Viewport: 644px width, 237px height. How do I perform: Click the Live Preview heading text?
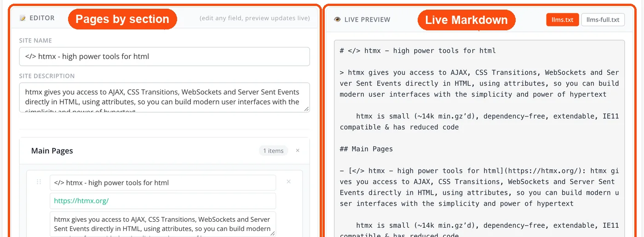click(x=367, y=20)
